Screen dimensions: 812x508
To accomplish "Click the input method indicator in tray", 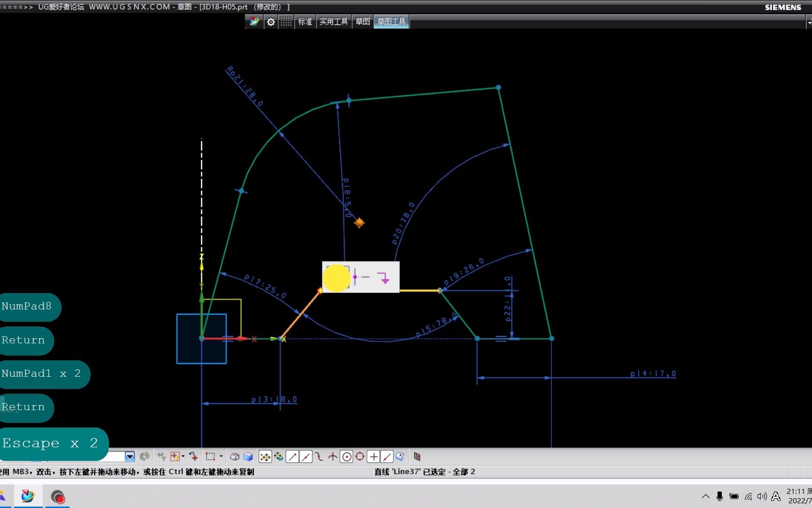I will 776,496.
